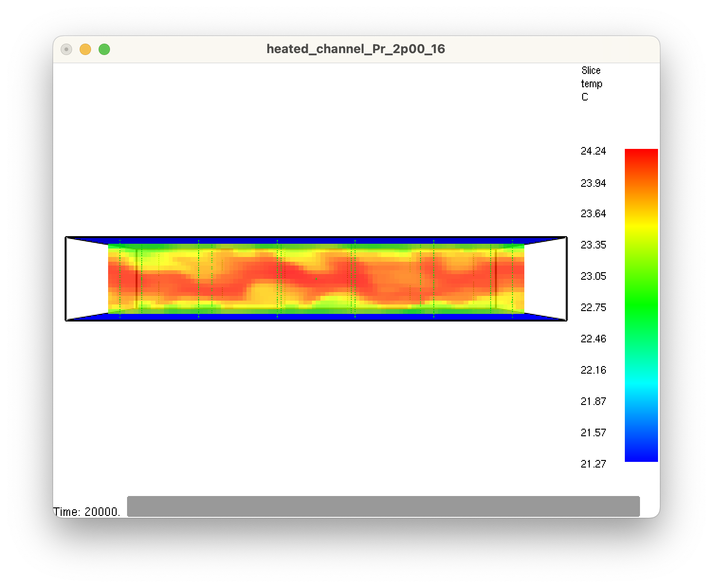Open the 22.46 colorbar tick entry
The width and height of the screenshot is (713, 588).
594,339
